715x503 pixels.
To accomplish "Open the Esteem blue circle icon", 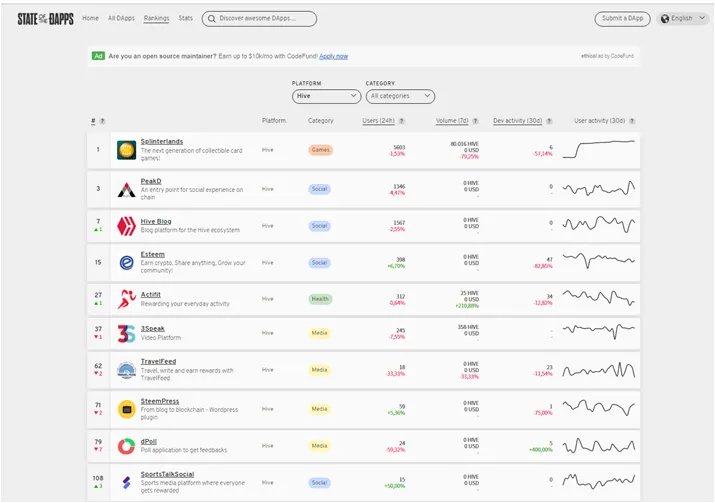I will pyautogui.click(x=126, y=263).
